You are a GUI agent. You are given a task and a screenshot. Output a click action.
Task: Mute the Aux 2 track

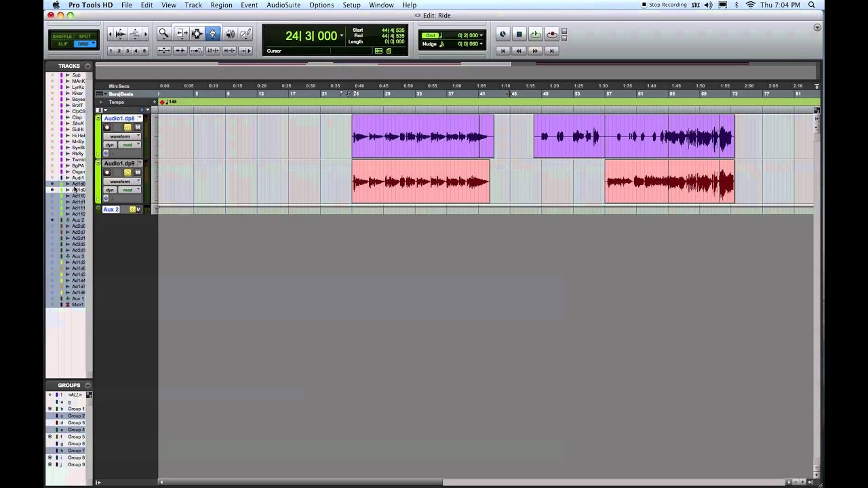pos(138,209)
